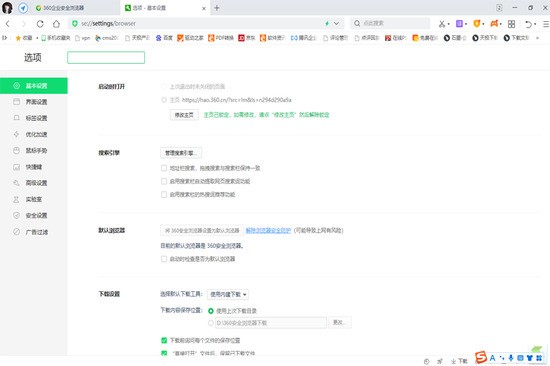Viewport: 550px width, 366px height.
Task: Open the 驱动之家 bookmark
Action: point(190,38)
